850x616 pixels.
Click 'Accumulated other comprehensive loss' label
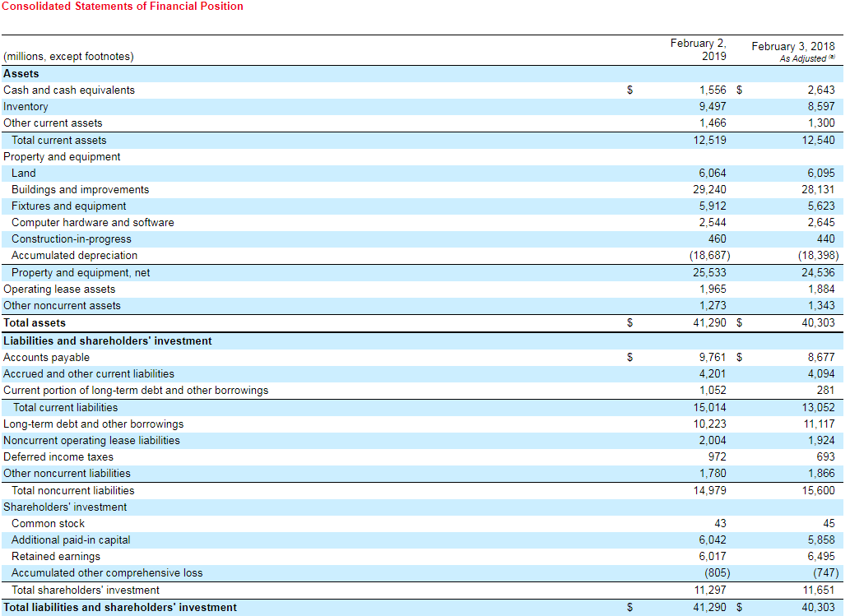tap(107, 573)
